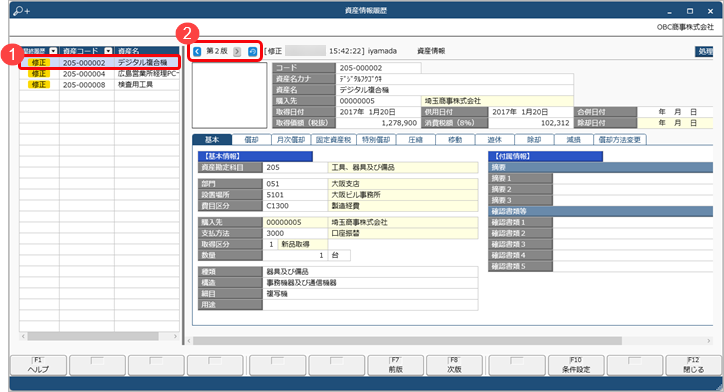724x392 pixels.
Task: Switch to the 償却 tab
Action: [x=252, y=139]
